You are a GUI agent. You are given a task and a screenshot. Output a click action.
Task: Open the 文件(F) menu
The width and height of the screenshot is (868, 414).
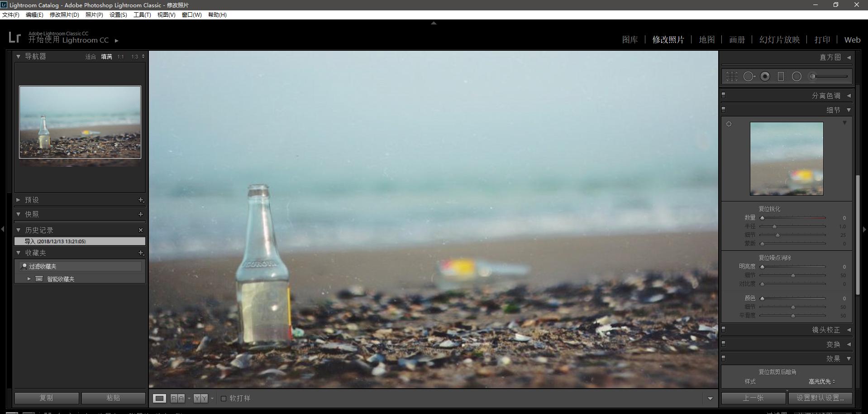tap(11, 15)
